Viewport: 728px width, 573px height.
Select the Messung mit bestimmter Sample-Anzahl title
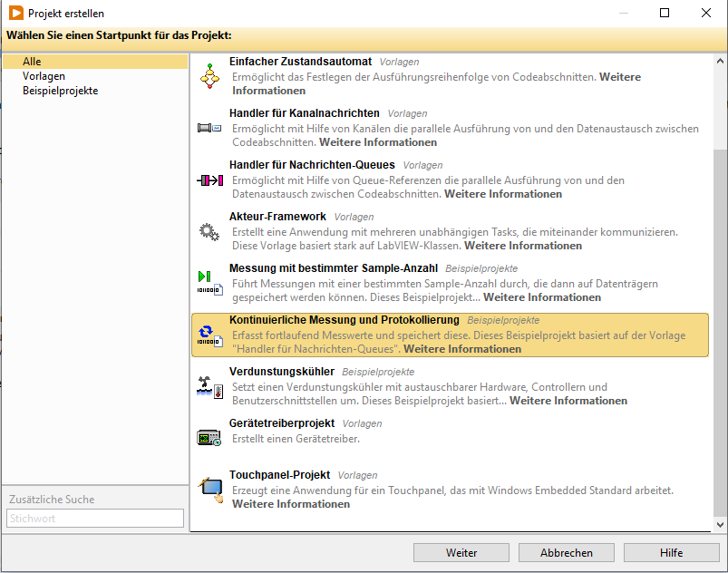coord(334,268)
